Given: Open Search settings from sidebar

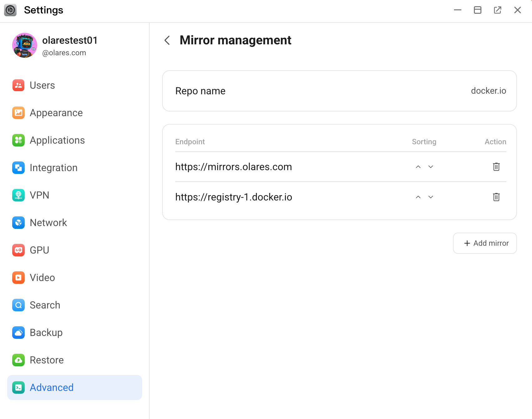Looking at the screenshot, I should (x=45, y=305).
